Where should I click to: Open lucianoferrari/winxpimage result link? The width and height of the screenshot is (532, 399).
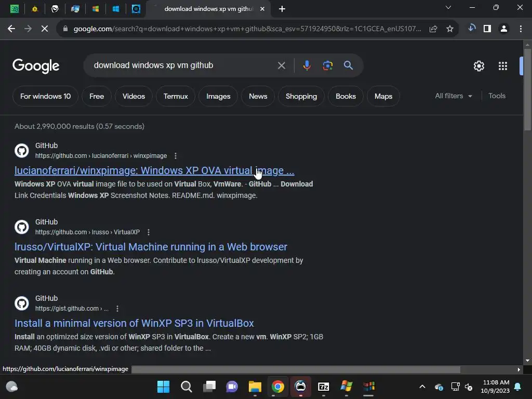154,170
